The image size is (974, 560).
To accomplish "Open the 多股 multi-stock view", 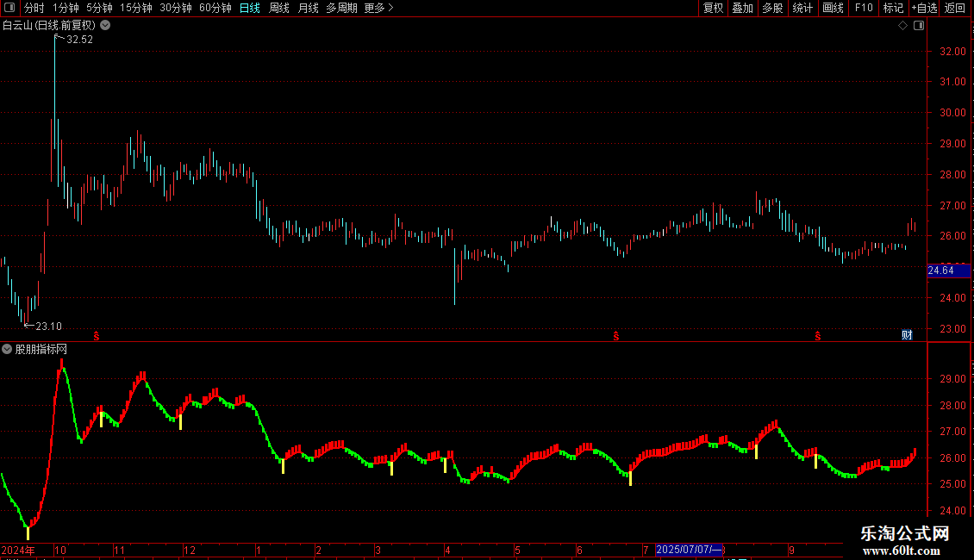I will 773,8.
